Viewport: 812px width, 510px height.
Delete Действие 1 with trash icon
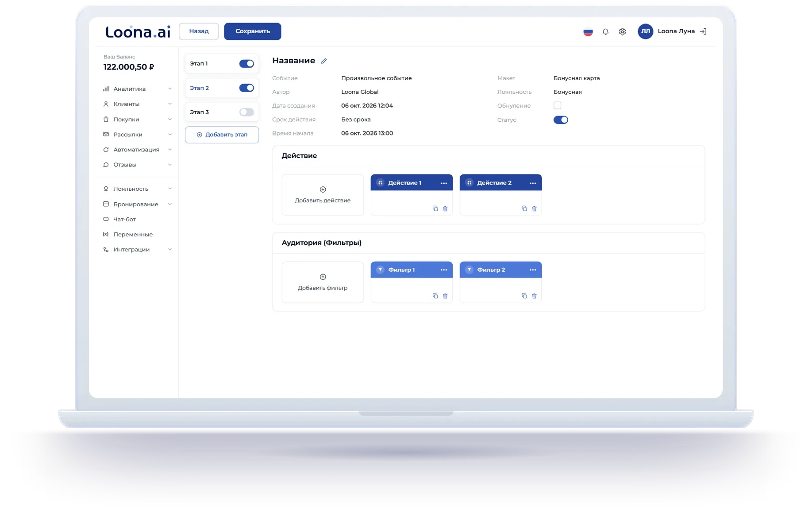pos(445,209)
